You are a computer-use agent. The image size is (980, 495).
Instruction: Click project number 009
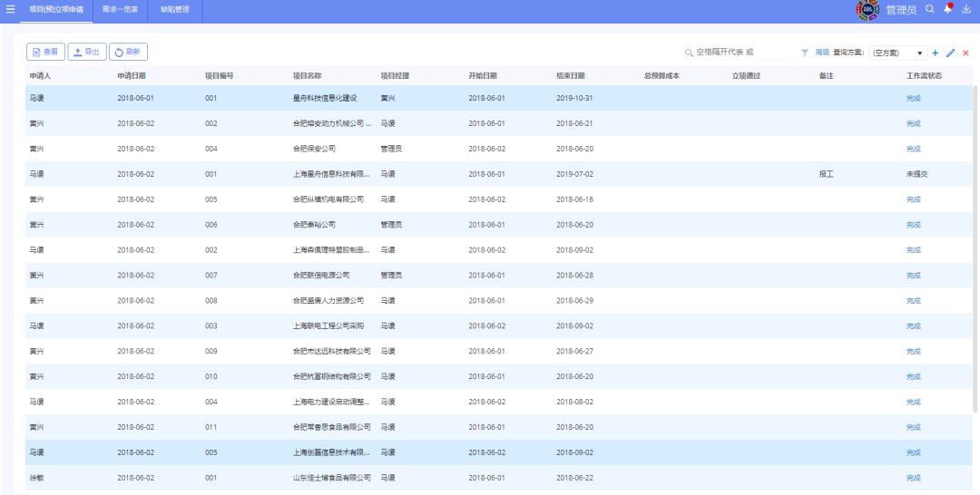click(x=211, y=352)
